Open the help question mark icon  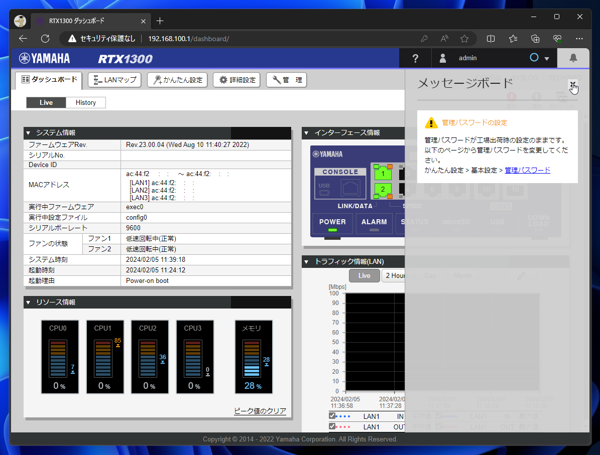coord(415,59)
